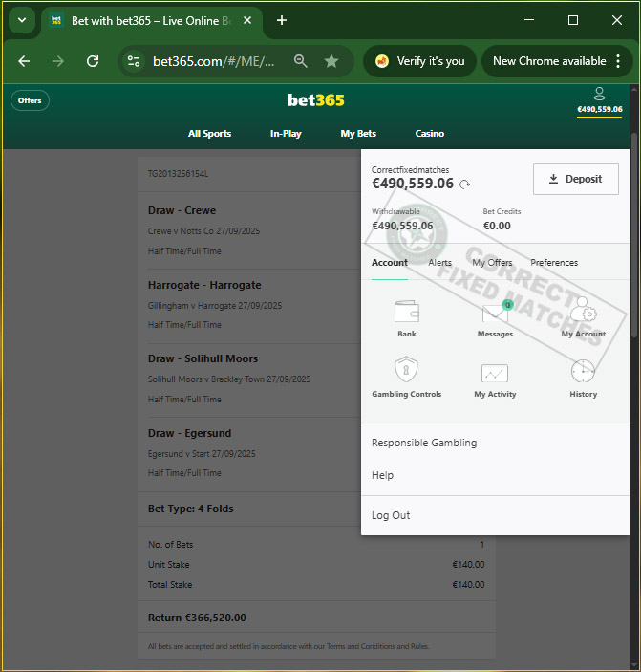Click the Log Out link
Screen dimensions: 641x672
pos(391,515)
